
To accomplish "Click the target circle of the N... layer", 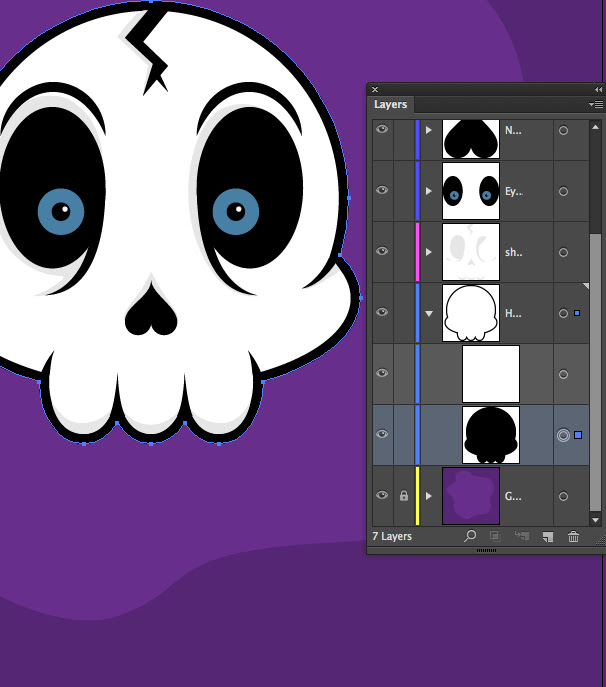I will coord(563,131).
